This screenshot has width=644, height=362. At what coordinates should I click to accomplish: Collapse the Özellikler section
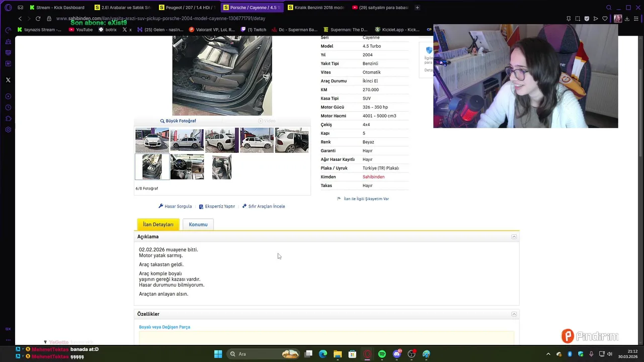tap(514, 314)
